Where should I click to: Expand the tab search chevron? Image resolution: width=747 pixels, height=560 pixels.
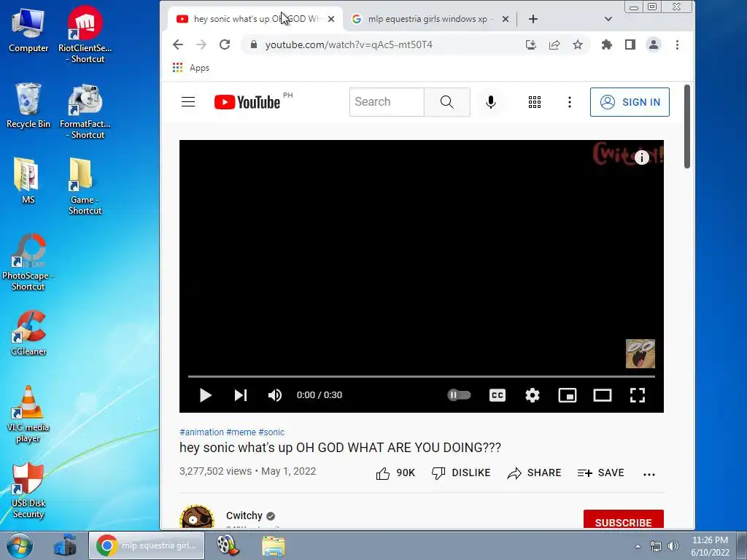[608, 19]
